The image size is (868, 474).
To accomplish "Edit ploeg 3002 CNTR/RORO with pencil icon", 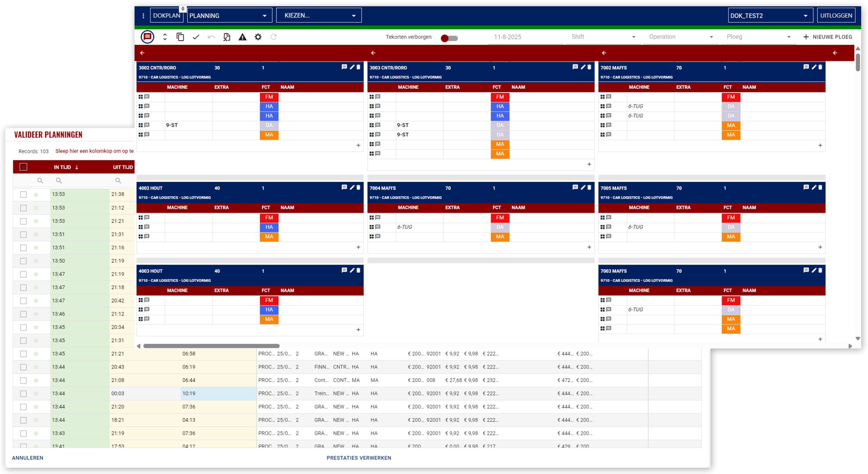I will click(x=352, y=67).
